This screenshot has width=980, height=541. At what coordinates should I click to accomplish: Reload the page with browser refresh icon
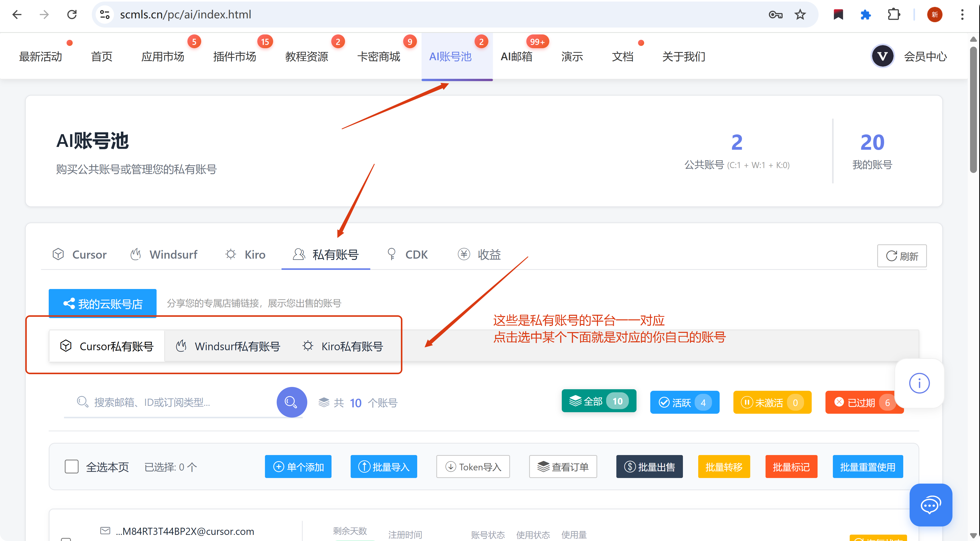tap(72, 15)
